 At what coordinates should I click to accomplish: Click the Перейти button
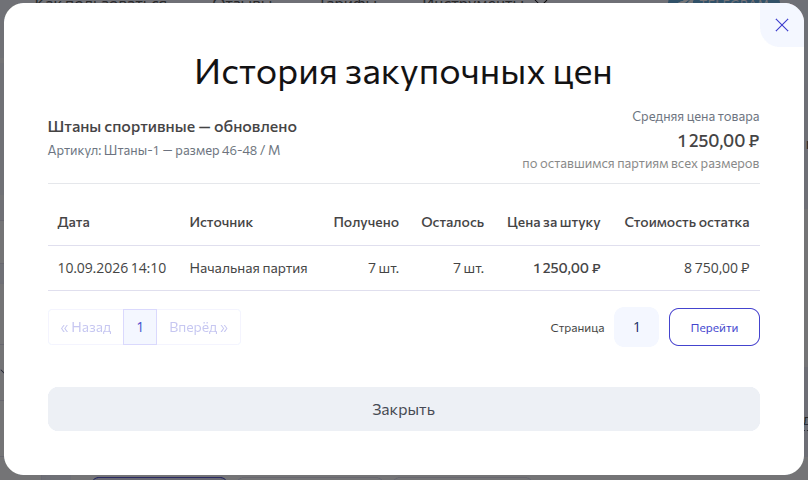tap(714, 327)
